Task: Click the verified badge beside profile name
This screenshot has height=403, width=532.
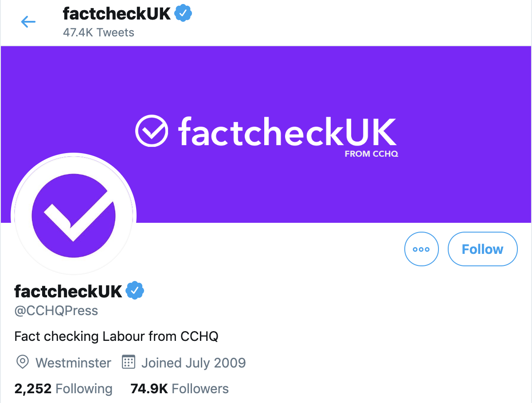Action: [135, 291]
